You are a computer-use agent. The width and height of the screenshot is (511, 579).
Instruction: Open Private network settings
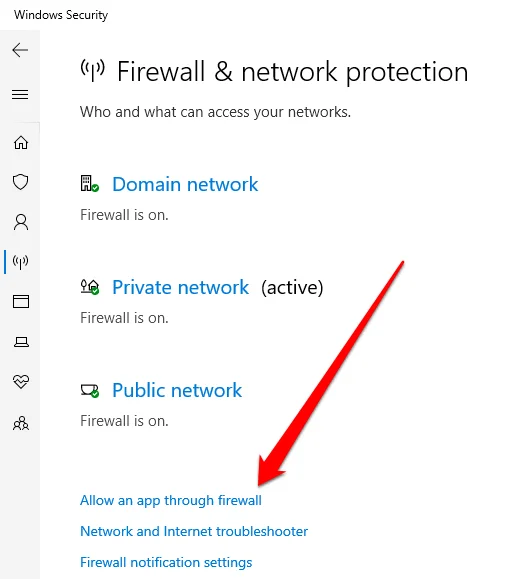(x=181, y=287)
